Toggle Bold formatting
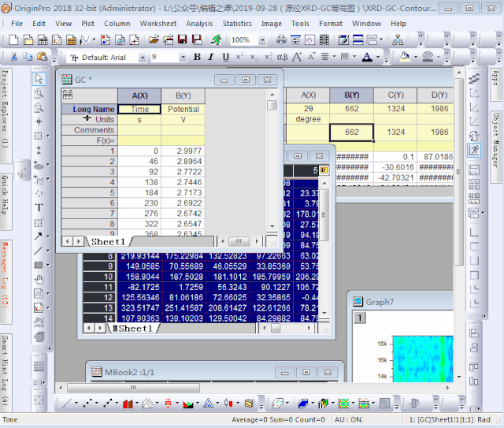Image resolution: width=504 pixels, height=428 pixels. coord(197,57)
